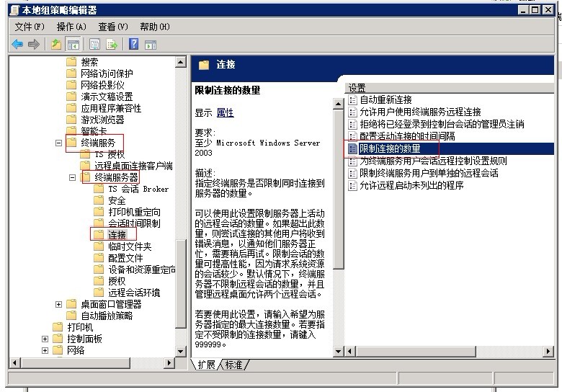Select 自动播放策略 tree item

coord(107,316)
